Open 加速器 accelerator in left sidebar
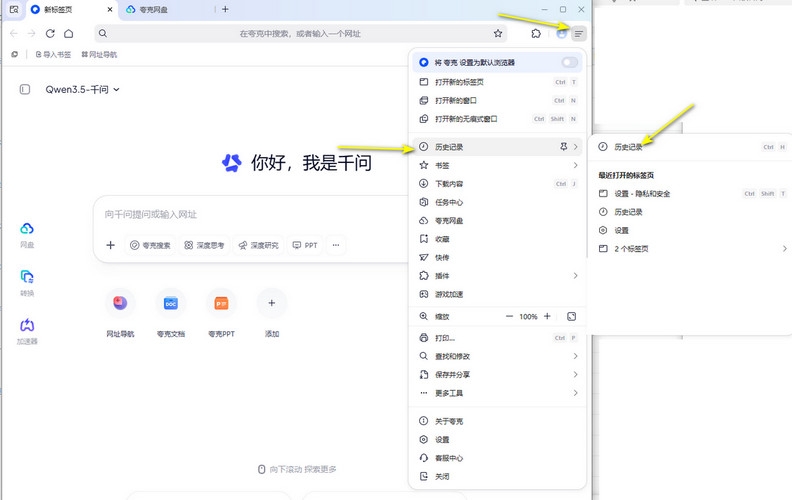Screen dimensions: 792x500 point(27,331)
